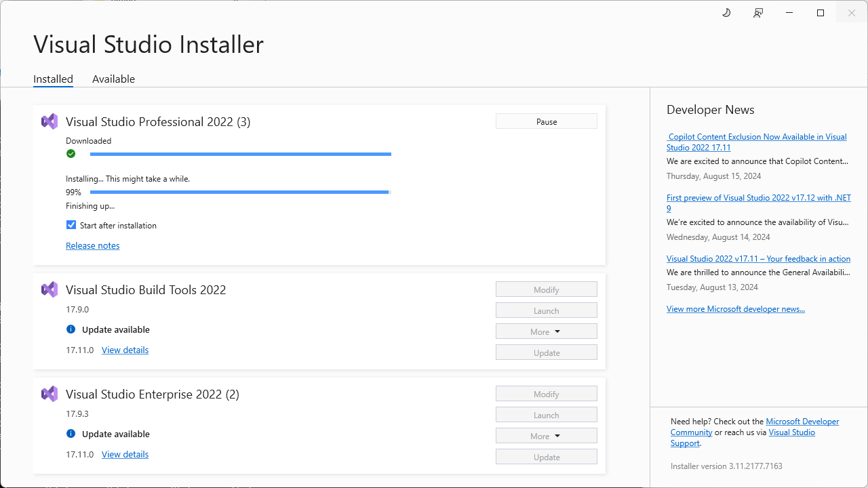Screen dimensions: 868x488
Task: Expand the More dropdown for Build Tools
Action: point(547,331)
